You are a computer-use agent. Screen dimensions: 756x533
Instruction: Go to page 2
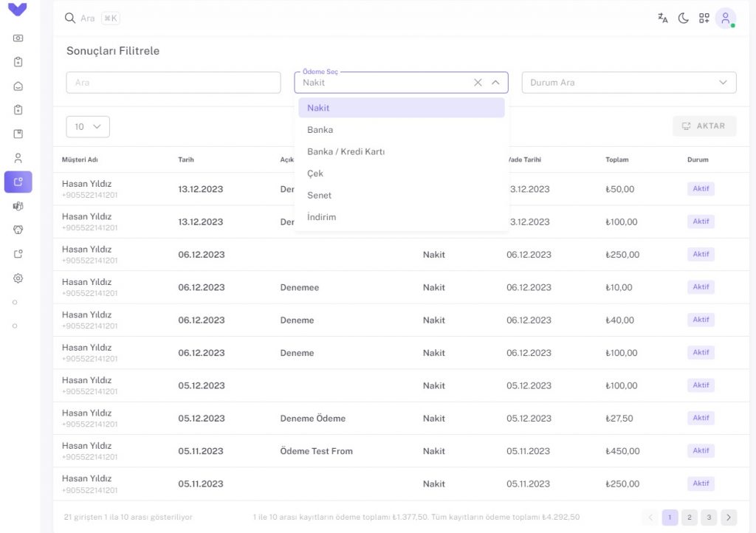click(690, 517)
